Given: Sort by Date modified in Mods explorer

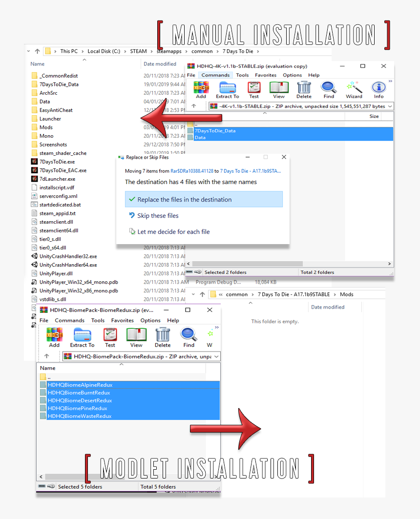Looking at the screenshot, I should click(x=328, y=307).
